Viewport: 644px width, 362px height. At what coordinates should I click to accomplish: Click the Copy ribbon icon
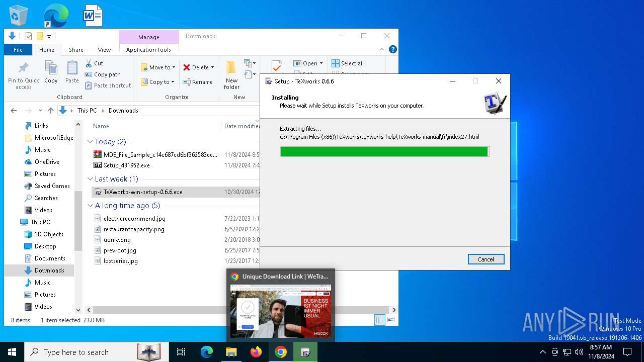click(51, 72)
